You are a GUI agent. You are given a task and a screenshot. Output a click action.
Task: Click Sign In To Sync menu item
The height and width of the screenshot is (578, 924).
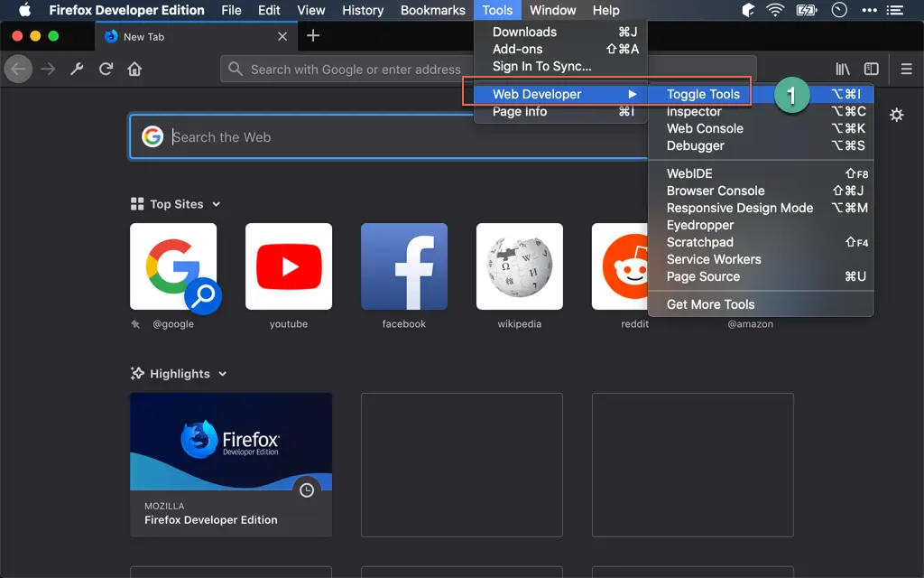click(541, 66)
